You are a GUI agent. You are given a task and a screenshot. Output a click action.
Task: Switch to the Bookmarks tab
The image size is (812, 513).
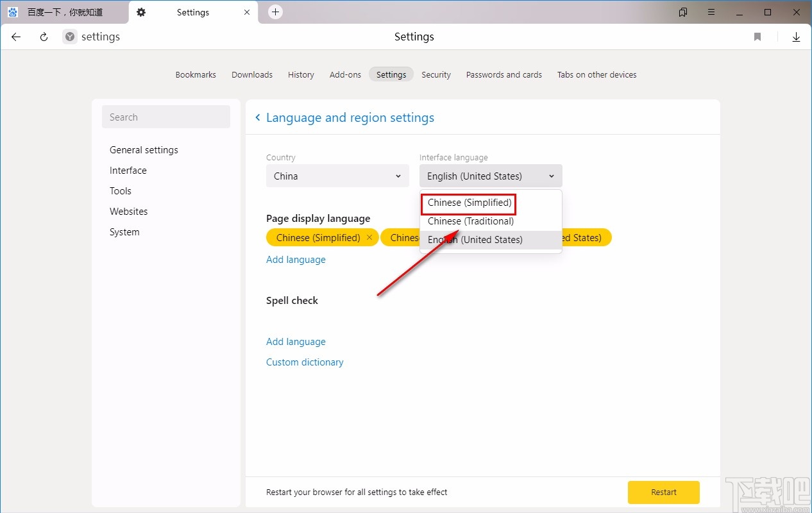point(196,74)
